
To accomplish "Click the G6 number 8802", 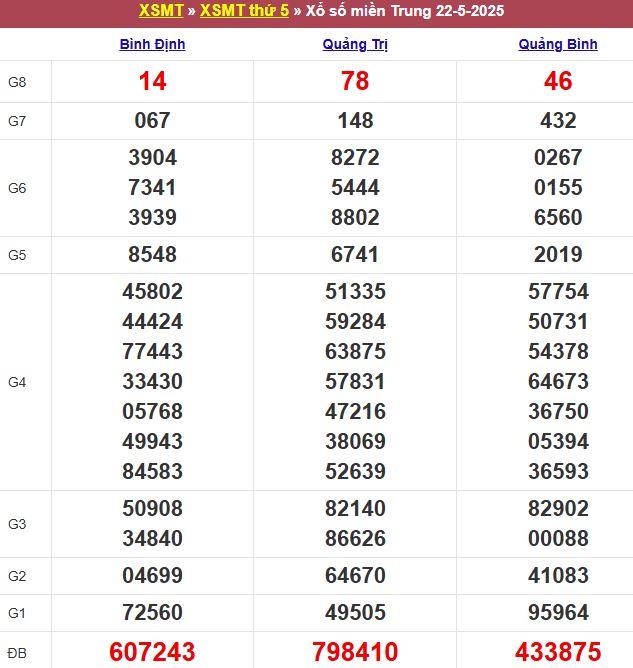I will pyautogui.click(x=355, y=217).
